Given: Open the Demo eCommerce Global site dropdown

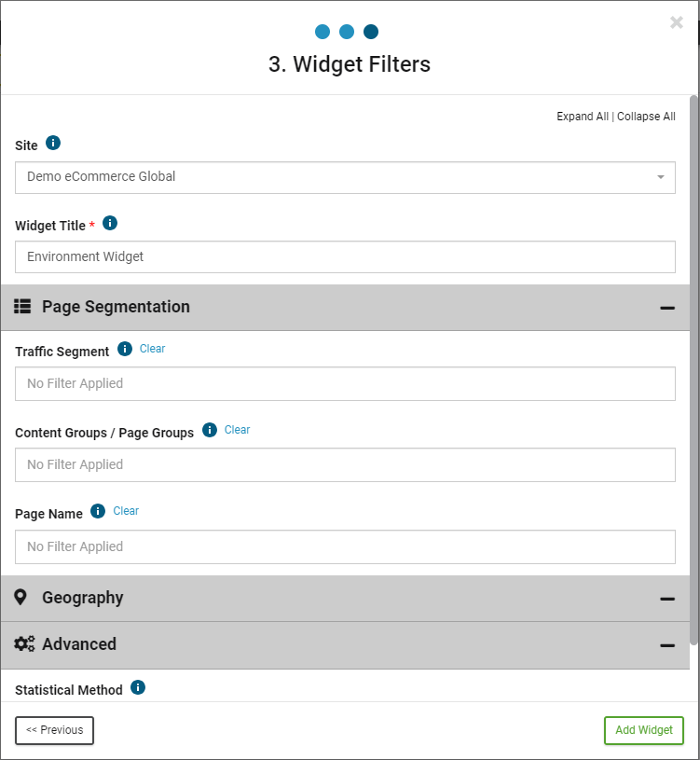Looking at the screenshot, I should coord(345,177).
